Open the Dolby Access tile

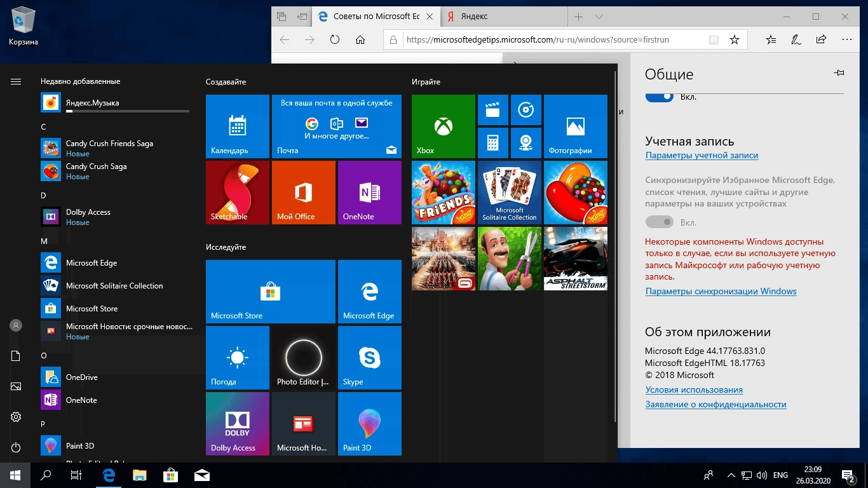[x=238, y=424]
